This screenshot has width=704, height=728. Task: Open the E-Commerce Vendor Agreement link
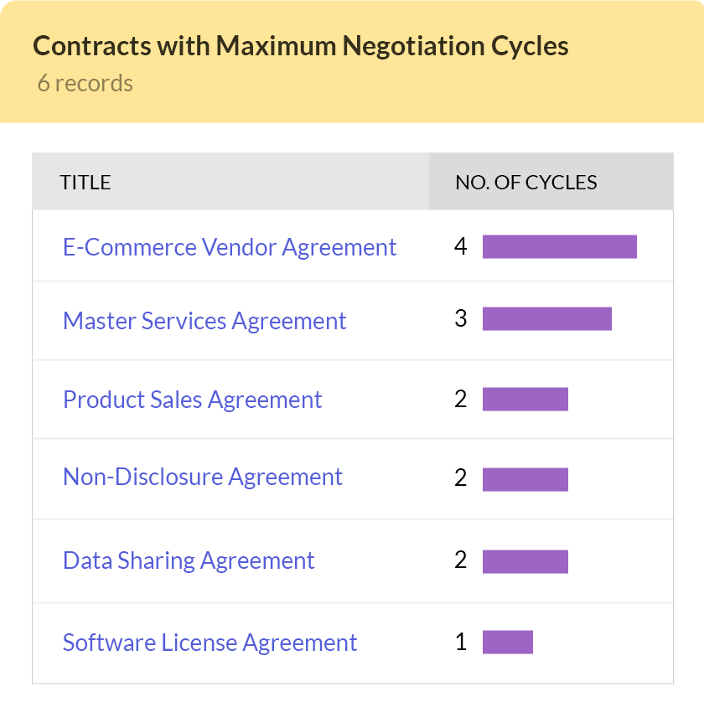[x=230, y=247]
